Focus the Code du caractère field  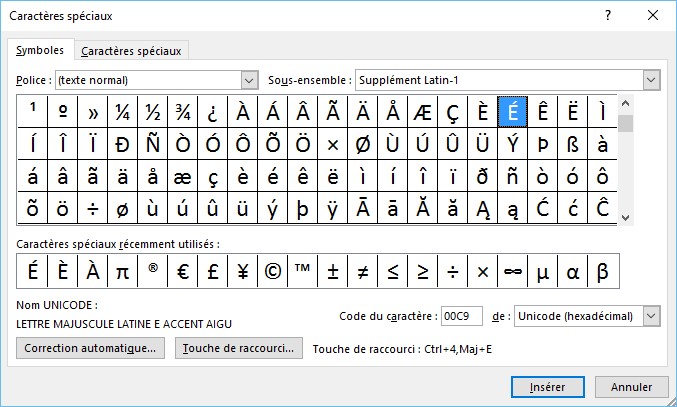click(x=462, y=316)
